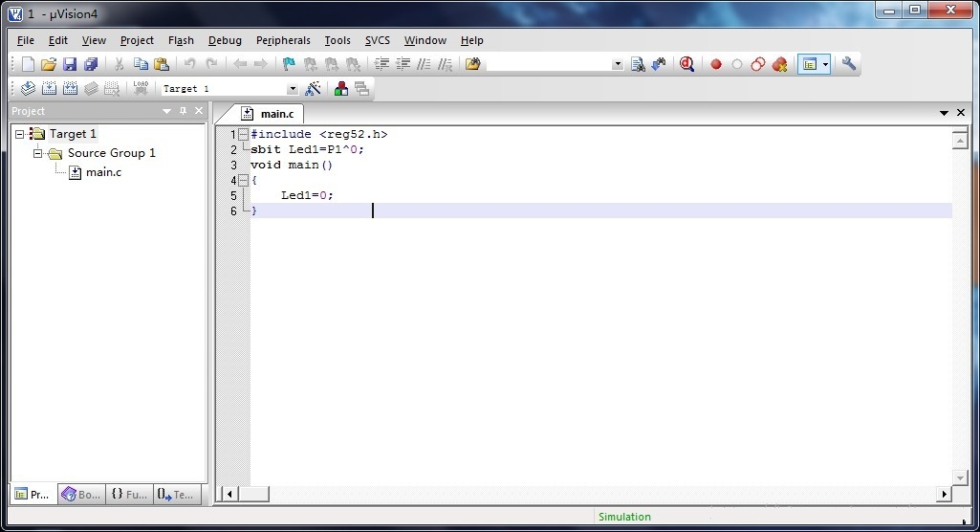Viewport: 980px width, 532px height.
Task: Collapse the Target 1 tree node
Action: (19, 135)
